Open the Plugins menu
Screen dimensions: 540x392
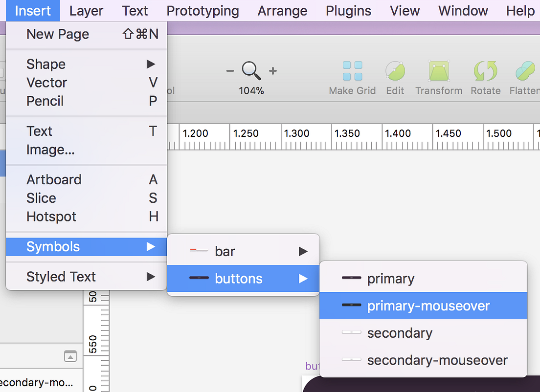click(348, 10)
